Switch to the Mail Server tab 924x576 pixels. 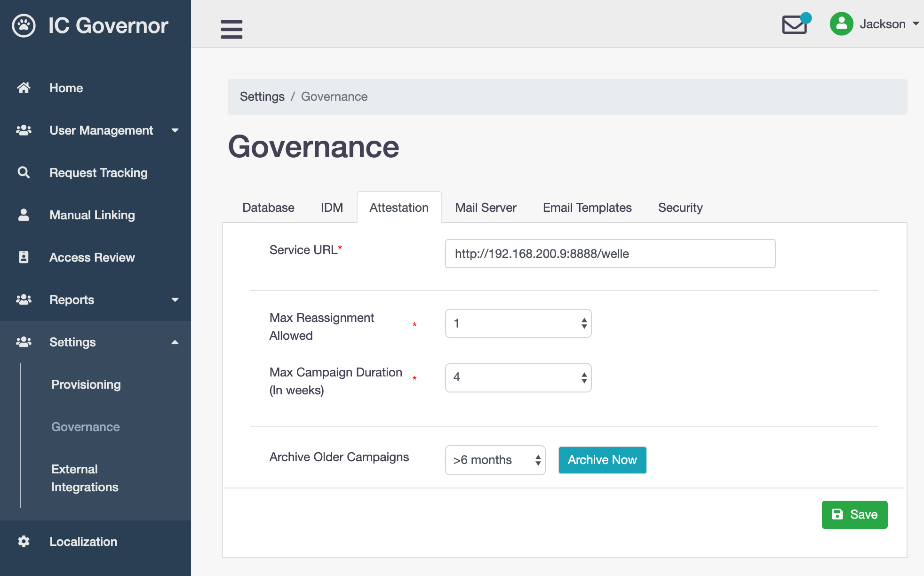[x=486, y=207]
